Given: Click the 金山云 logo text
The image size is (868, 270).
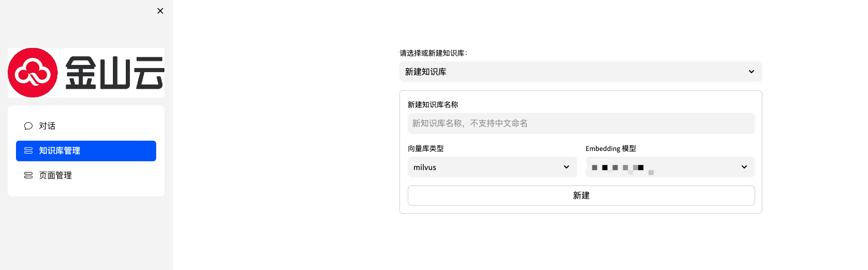Looking at the screenshot, I should coord(114,73).
